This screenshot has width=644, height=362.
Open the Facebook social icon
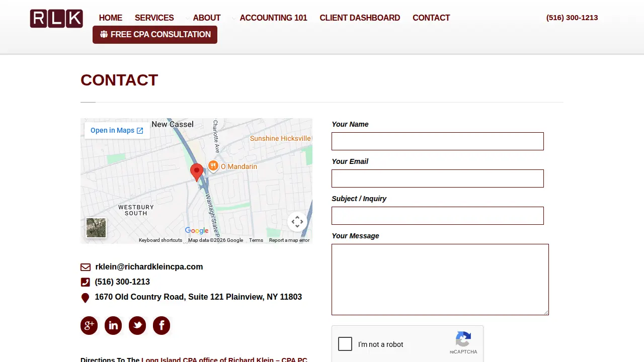(x=162, y=325)
